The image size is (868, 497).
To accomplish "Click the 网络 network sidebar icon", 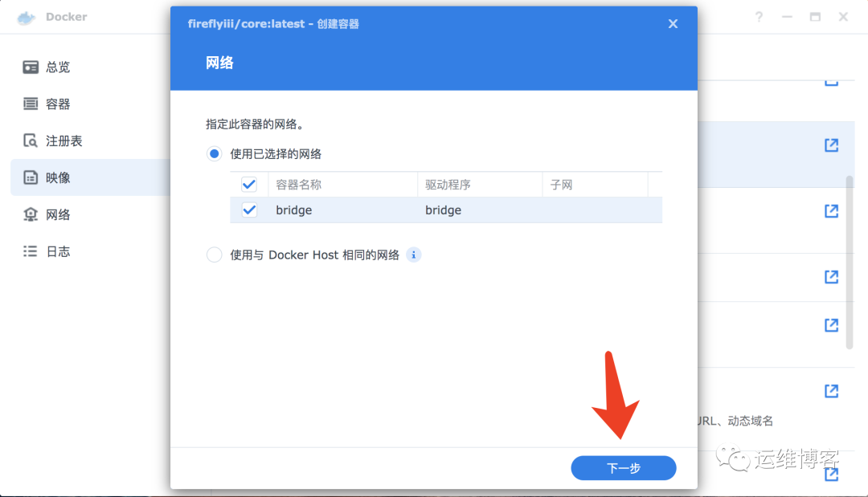I will [31, 214].
